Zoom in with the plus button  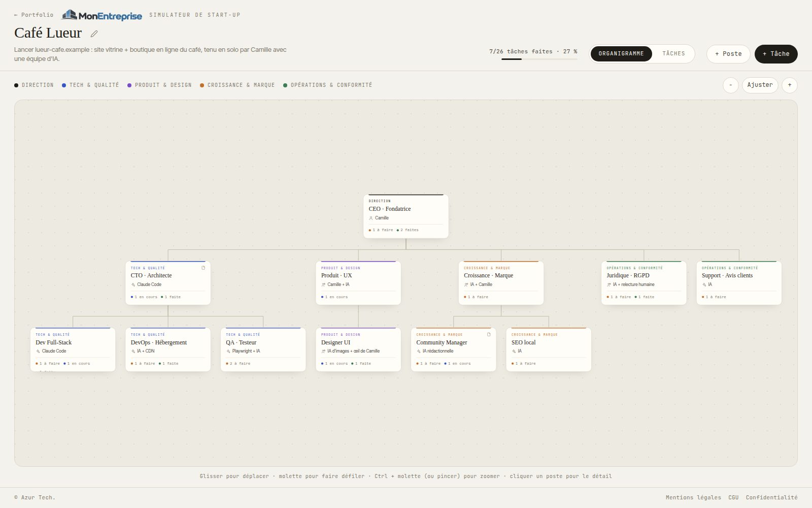789,85
